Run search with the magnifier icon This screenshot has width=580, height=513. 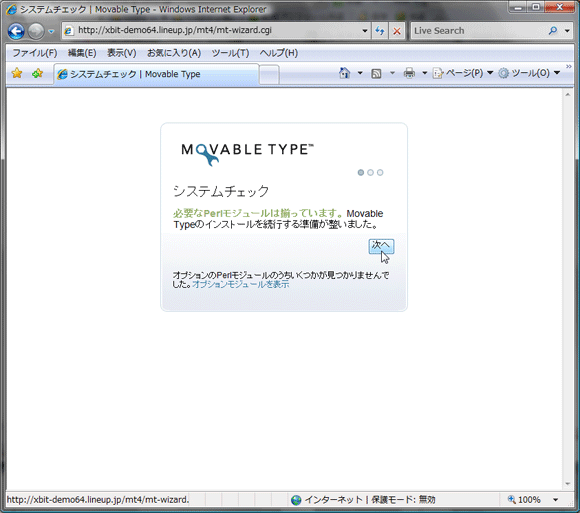[553, 31]
